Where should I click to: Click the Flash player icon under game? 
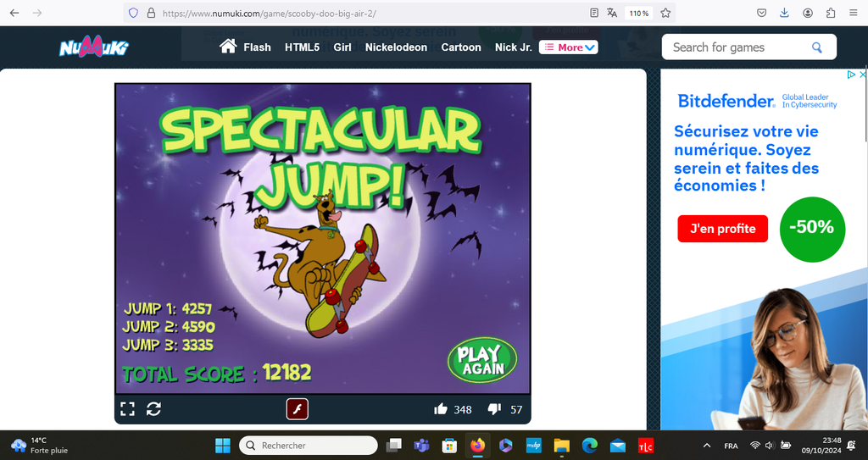coord(297,409)
